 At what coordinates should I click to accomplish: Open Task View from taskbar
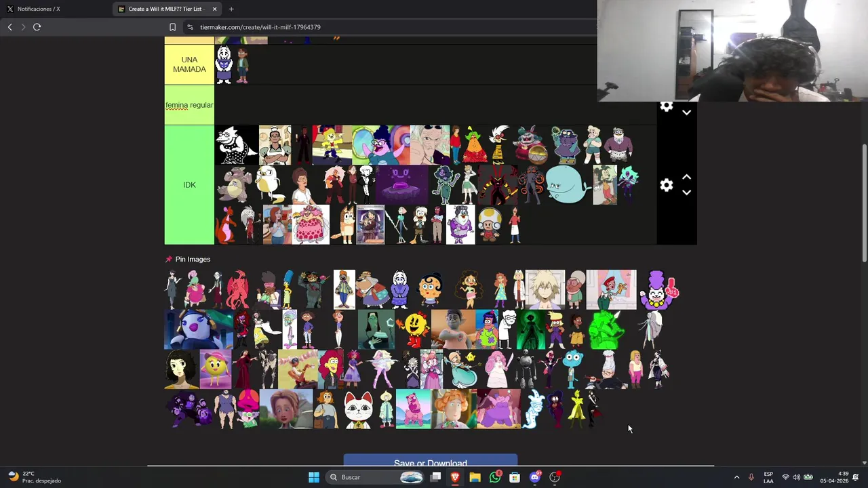coord(435,477)
